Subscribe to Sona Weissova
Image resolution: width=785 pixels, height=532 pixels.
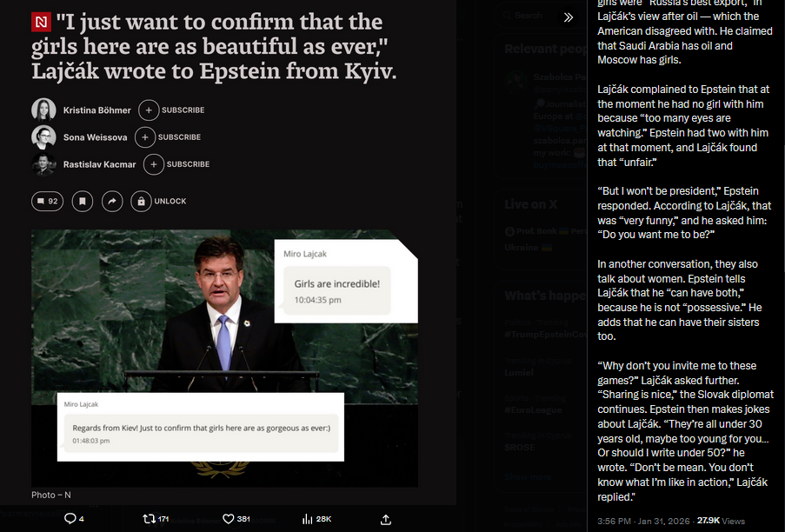click(169, 137)
